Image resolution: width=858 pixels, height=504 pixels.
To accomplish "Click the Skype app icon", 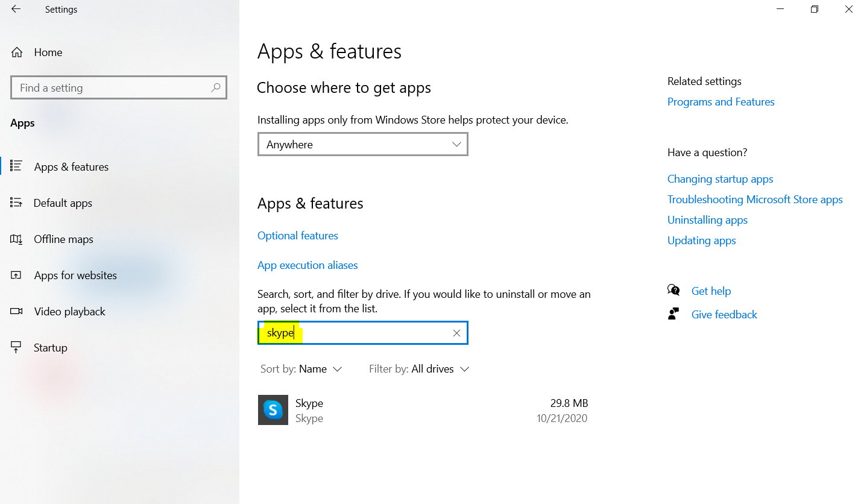I will pos(273,410).
